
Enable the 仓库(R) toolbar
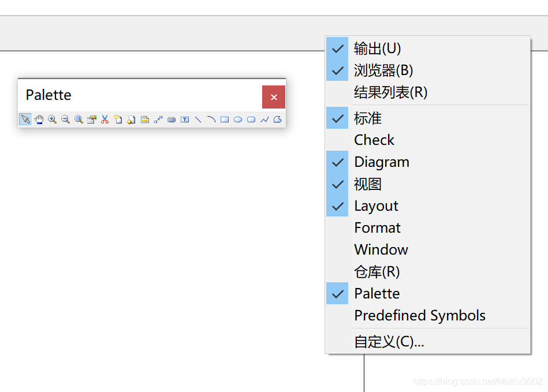(428, 271)
